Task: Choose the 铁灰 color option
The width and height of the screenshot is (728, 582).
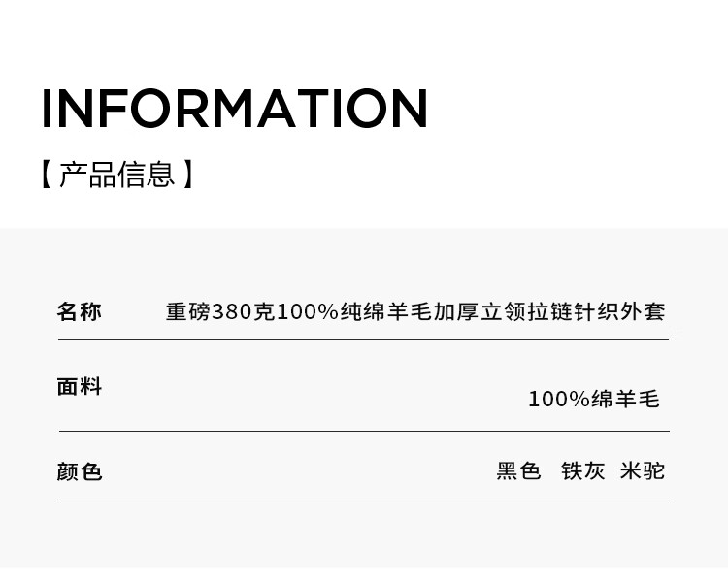Action: coord(582,470)
